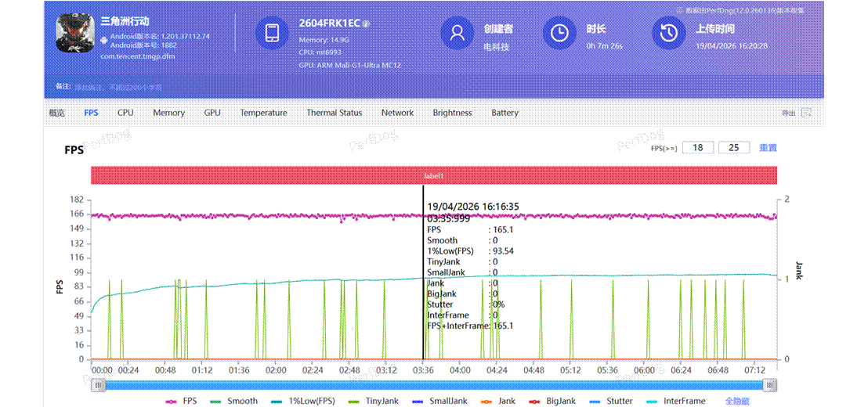Click the 重置 reset link
The width and height of the screenshot is (868, 407).
click(768, 147)
